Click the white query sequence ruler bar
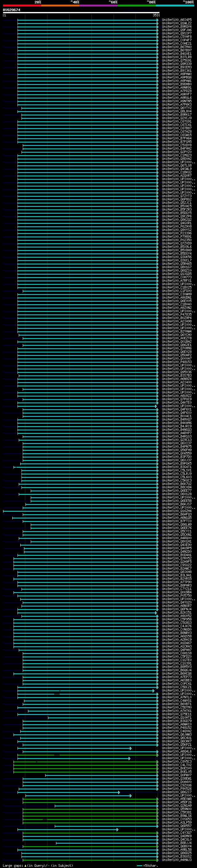The image size is (197, 868). (81, 12)
